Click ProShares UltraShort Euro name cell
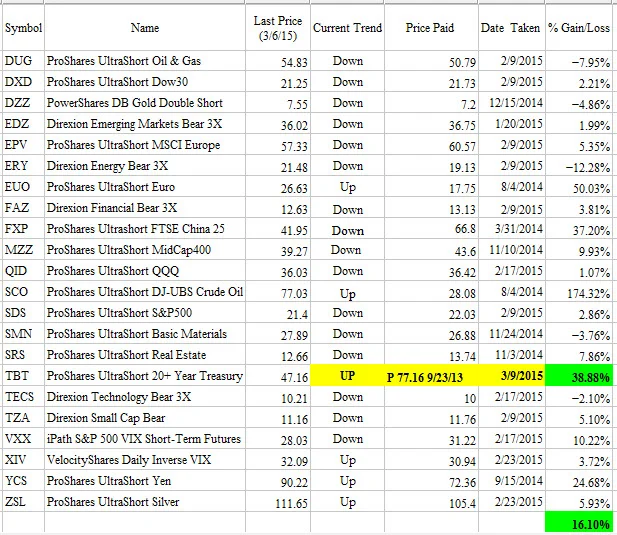Screen dimensions: 617x535 point(145,186)
